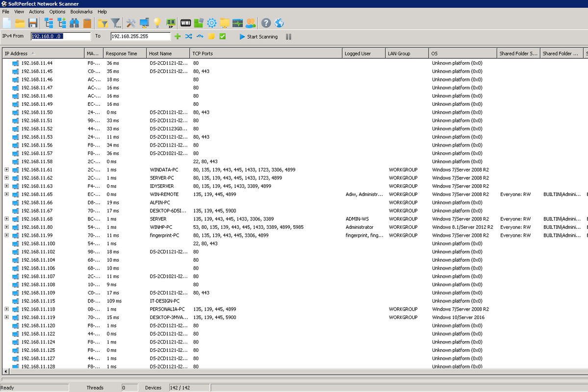Image resolution: width=588 pixels, height=392 pixels.
Task: Click the globe website icon
Action: point(279,23)
